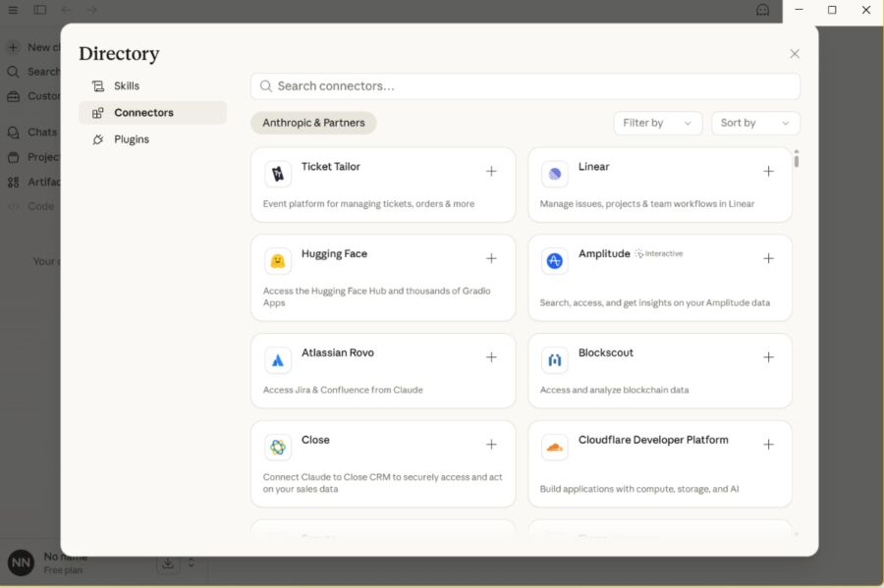This screenshot has height=588, width=884.
Task: Add the Hugging Face connector plus icon
Action: 491,258
